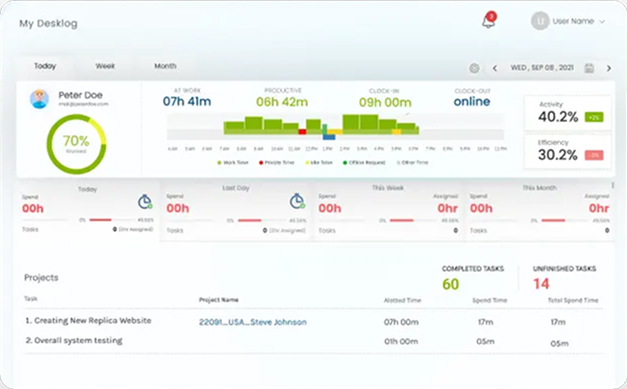The width and height of the screenshot is (627, 389).
Task: Click the My Desklog page title
Action: point(48,24)
